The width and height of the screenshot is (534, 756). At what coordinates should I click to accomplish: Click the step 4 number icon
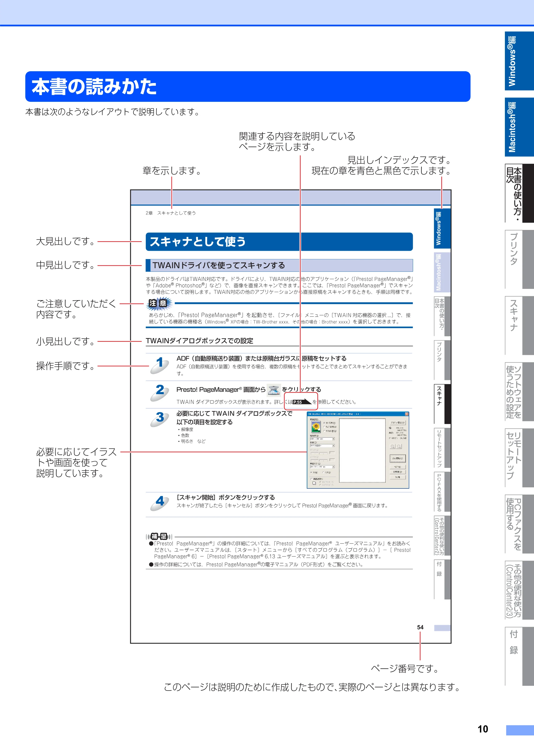(160, 503)
